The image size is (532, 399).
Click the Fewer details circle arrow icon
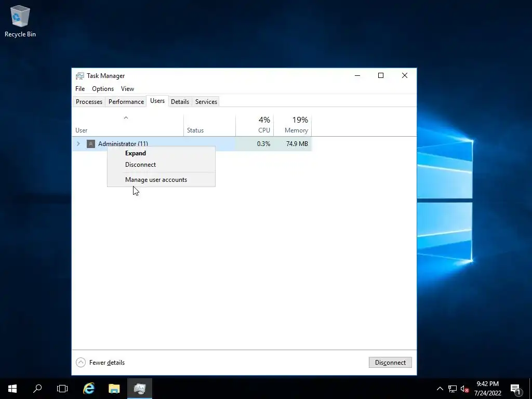point(81,362)
